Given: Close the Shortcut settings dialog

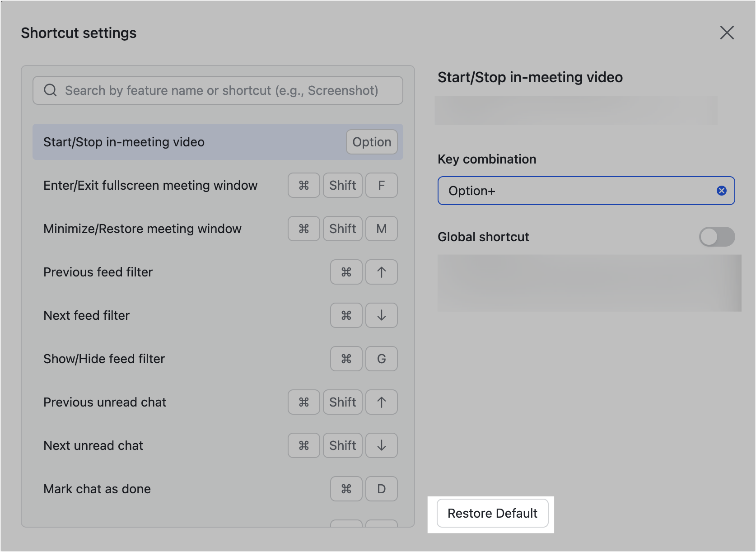Looking at the screenshot, I should click(x=727, y=33).
